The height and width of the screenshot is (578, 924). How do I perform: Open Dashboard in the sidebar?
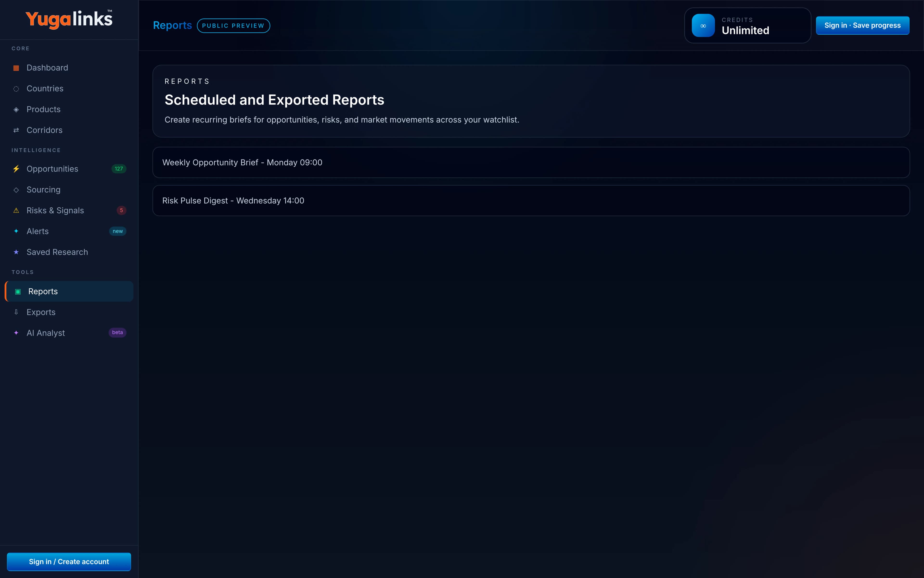tap(69, 68)
